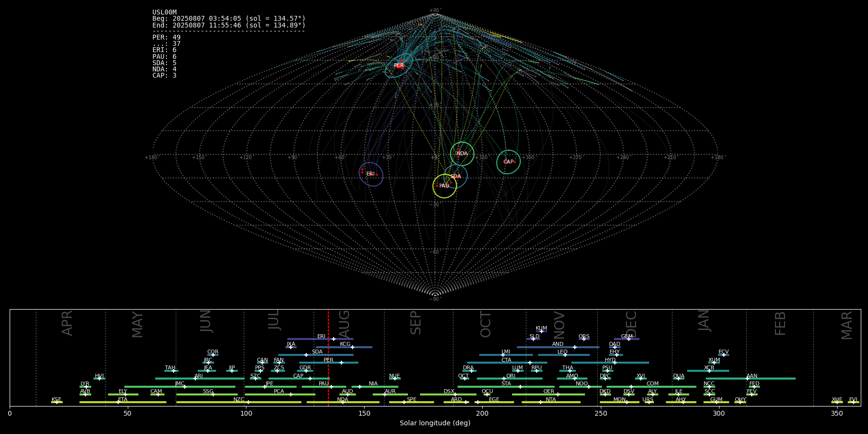Click the 'CAP: 3' legend count

click(164, 76)
